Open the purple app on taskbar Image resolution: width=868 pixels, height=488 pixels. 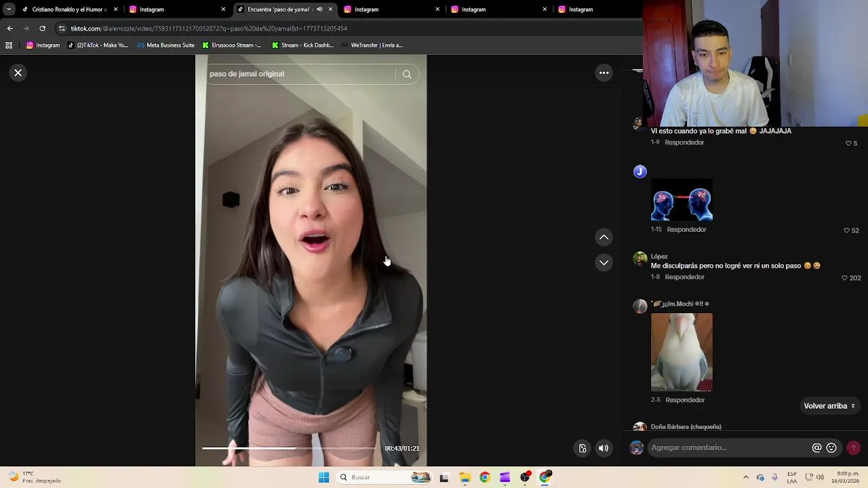pos(505,477)
